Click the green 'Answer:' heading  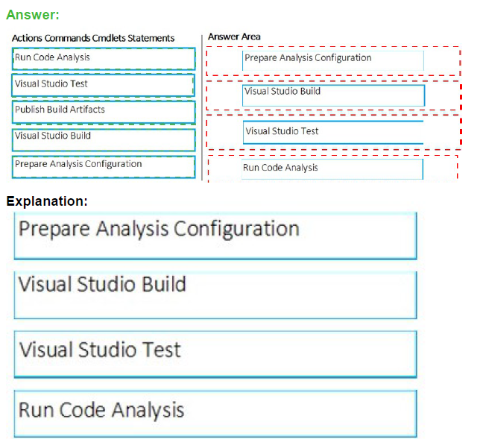pos(33,15)
